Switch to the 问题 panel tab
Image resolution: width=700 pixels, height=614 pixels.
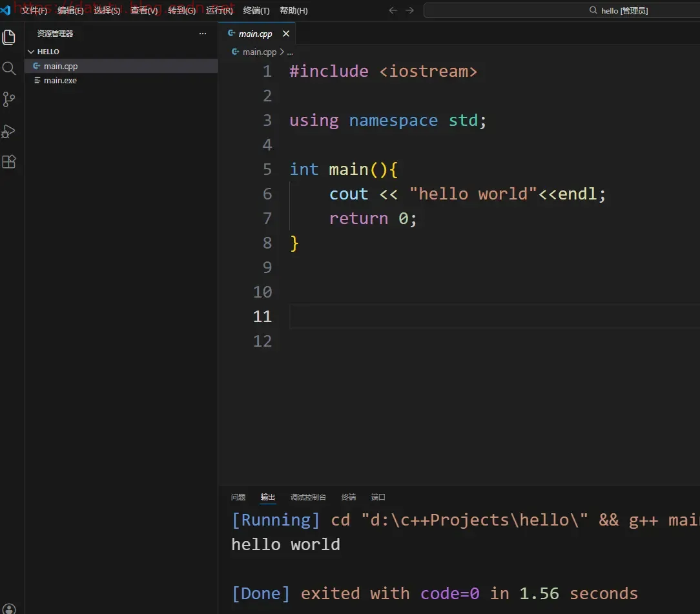tap(238, 497)
